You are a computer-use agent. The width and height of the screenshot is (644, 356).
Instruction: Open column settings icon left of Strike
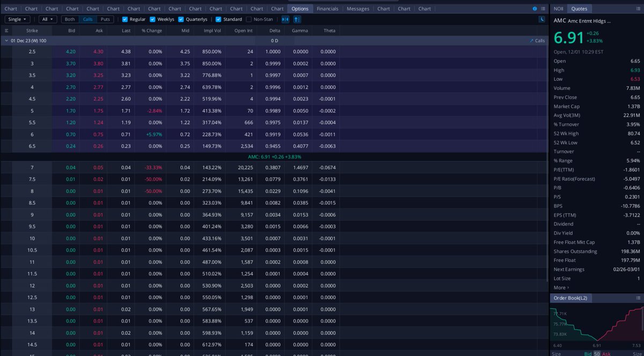click(x=6, y=31)
